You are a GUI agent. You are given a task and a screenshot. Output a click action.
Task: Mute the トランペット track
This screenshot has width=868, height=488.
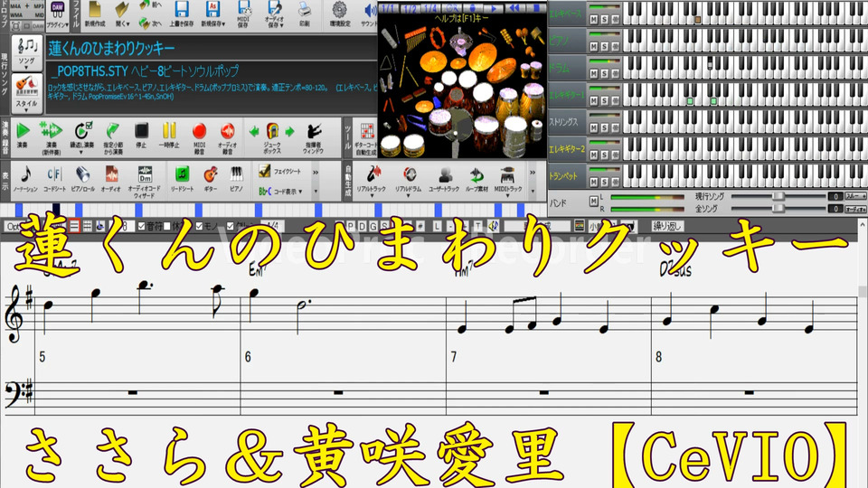tap(593, 182)
